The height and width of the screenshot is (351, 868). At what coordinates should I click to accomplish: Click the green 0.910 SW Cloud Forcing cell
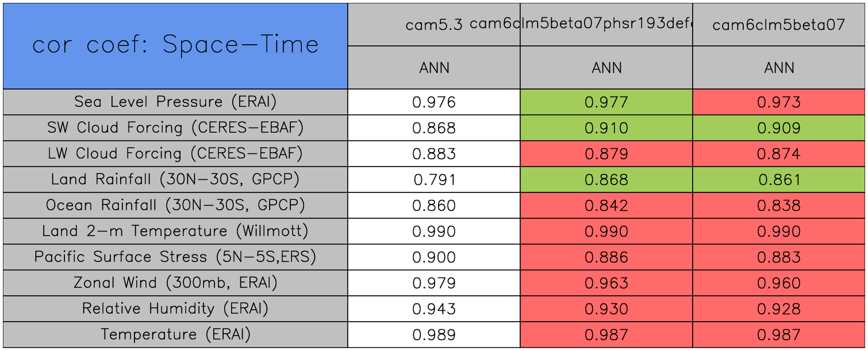[x=606, y=128]
